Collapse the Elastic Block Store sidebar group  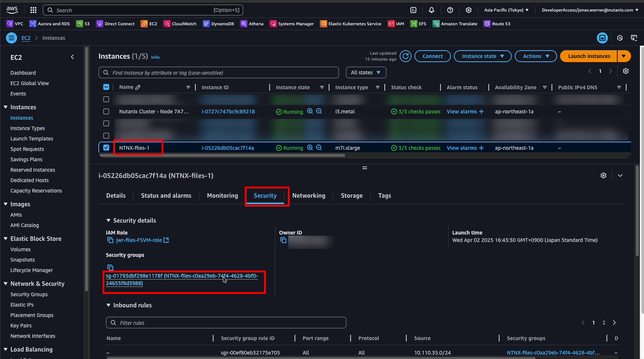6,239
